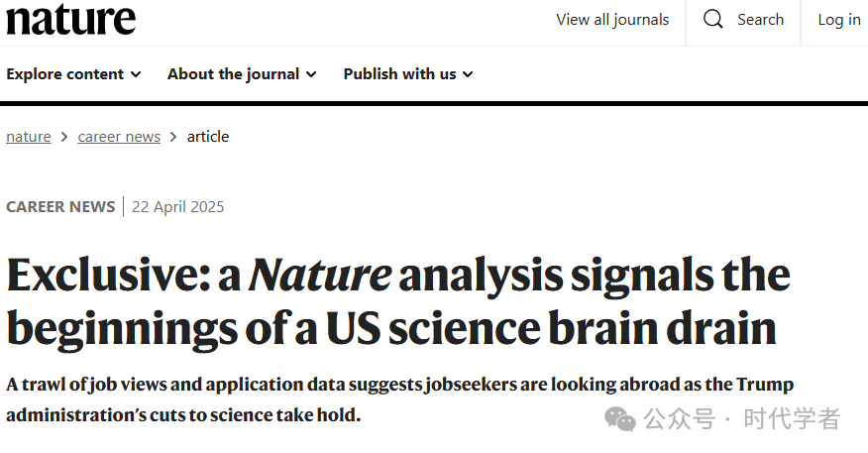Open the Explore content menu

(x=73, y=74)
